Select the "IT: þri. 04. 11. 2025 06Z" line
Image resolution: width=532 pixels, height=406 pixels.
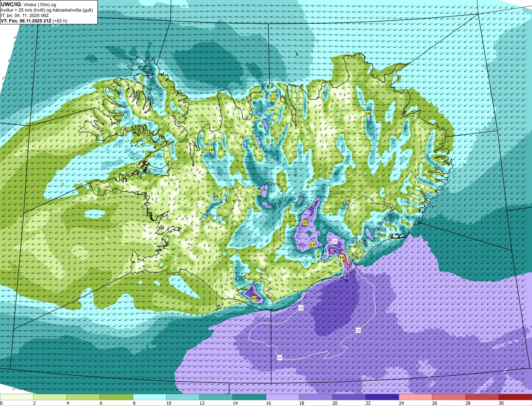[x=25, y=15]
